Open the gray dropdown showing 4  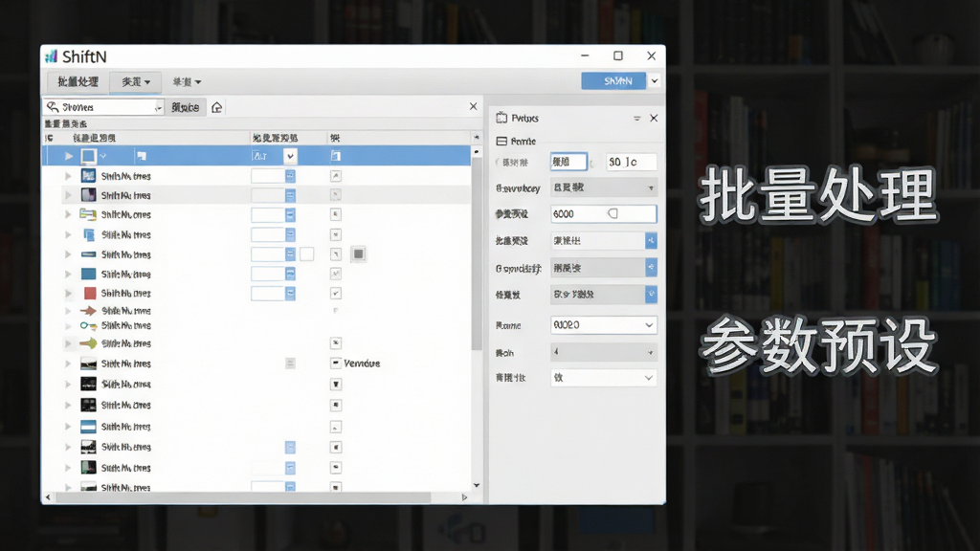coord(603,352)
